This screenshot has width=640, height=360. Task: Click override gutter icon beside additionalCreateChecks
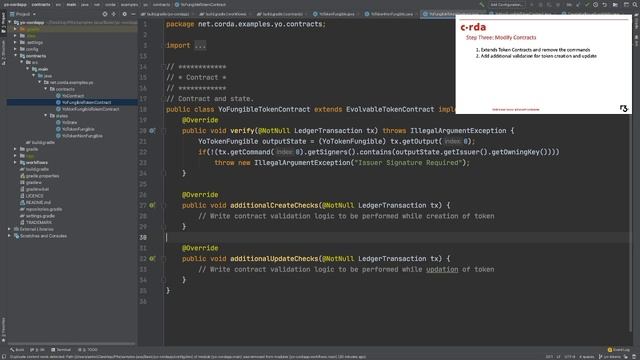(152, 205)
